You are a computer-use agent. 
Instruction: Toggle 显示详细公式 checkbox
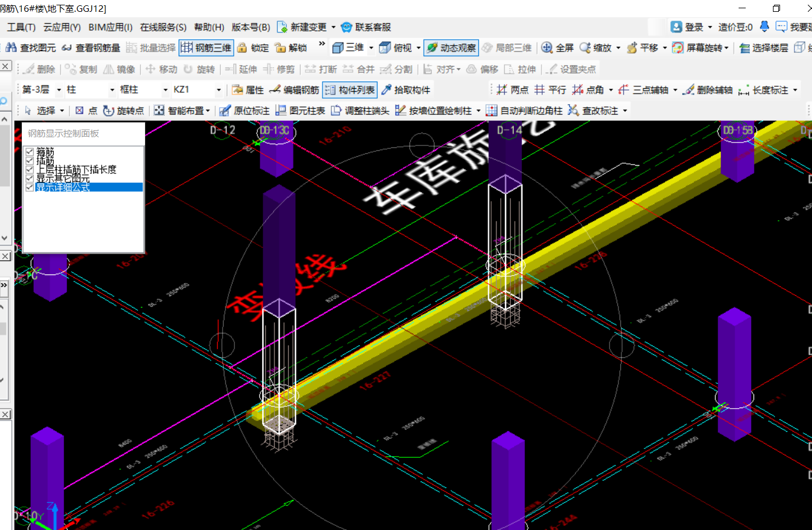click(x=30, y=187)
